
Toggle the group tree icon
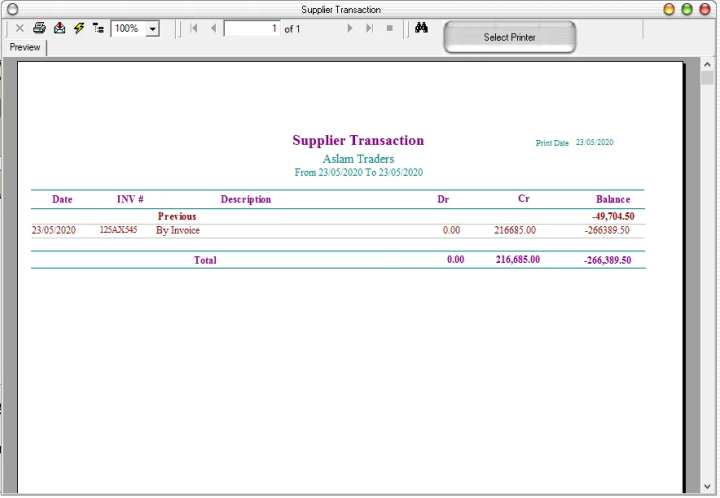tap(98, 28)
